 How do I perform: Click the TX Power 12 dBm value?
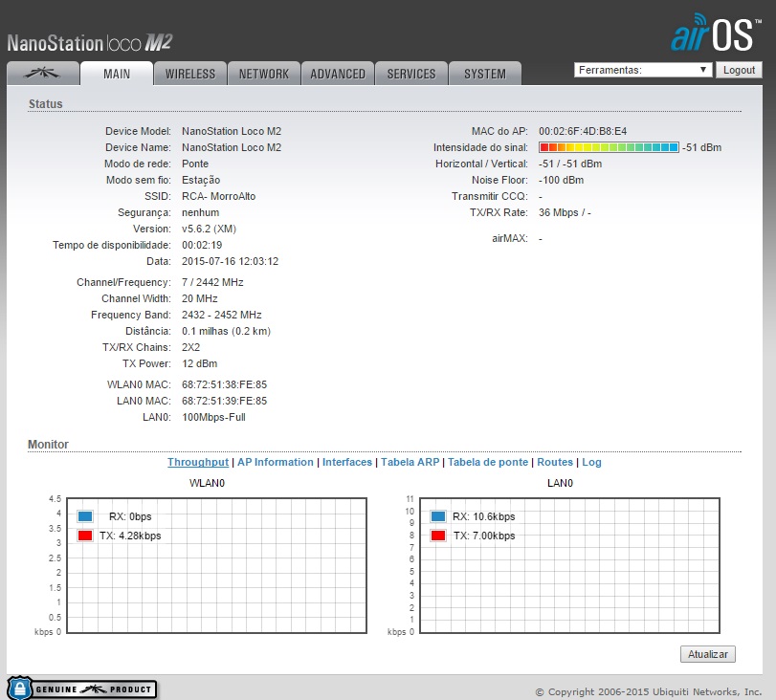(199, 363)
